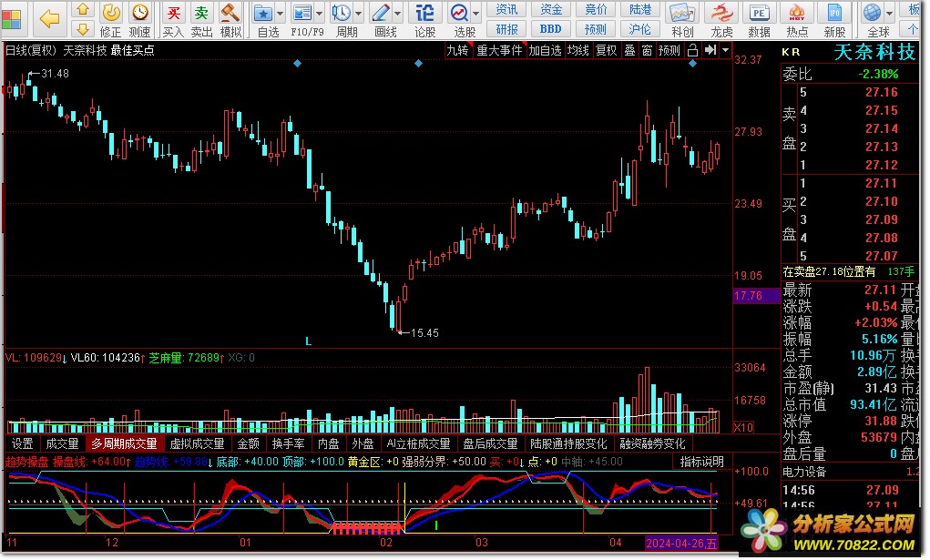
Task: Open the 自选 star folder icon
Action: click(262, 13)
